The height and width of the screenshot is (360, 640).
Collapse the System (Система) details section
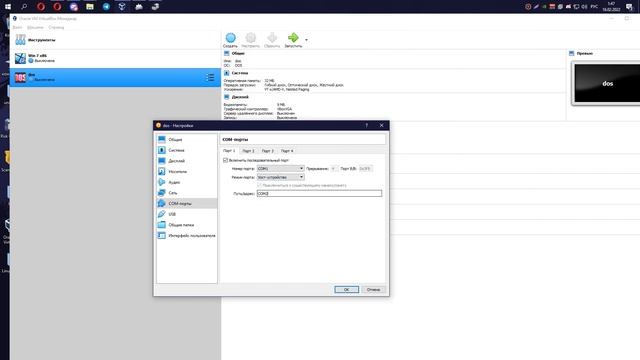pos(227,73)
